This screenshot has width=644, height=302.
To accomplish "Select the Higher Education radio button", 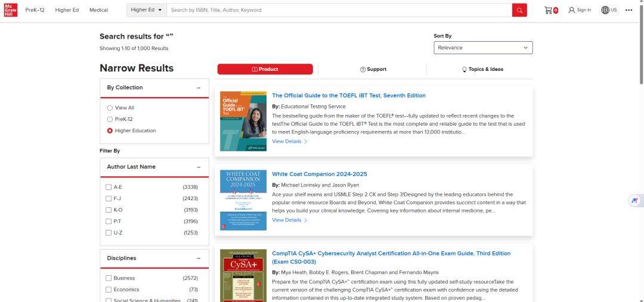I will [x=110, y=131].
